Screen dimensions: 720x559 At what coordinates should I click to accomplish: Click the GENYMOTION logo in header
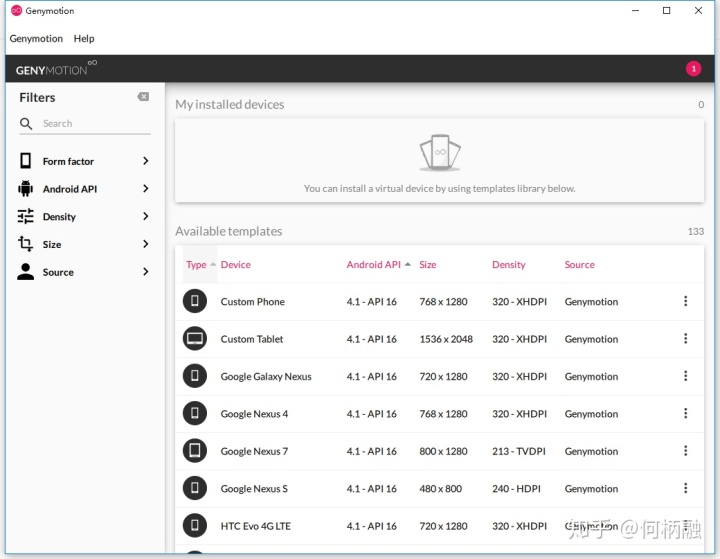[56, 68]
